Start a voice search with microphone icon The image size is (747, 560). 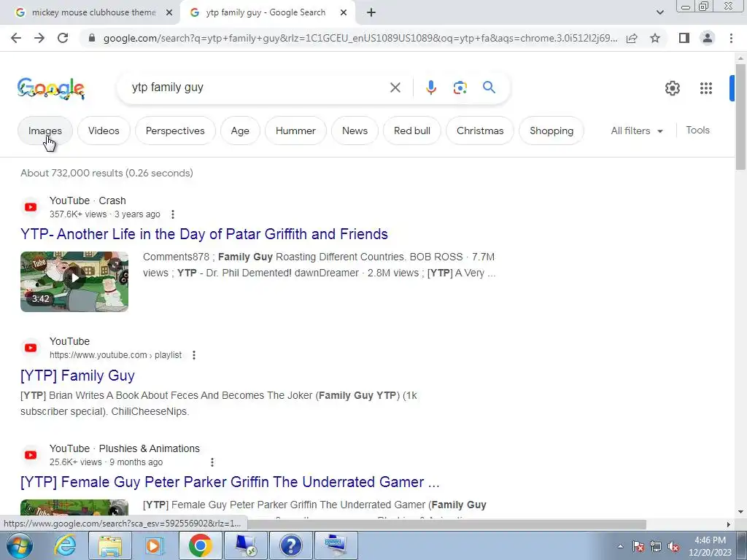click(x=430, y=87)
